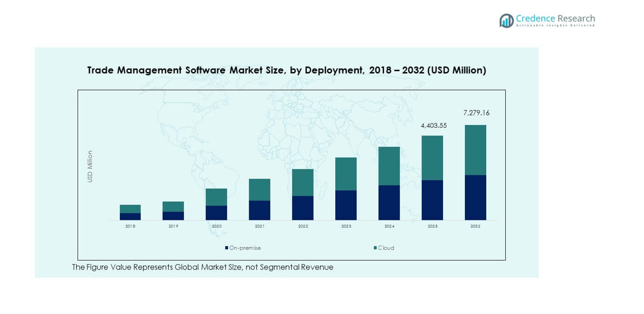Click the Trade Management Software chart title
This screenshot has width=644, height=314.
(x=286, y=70)
